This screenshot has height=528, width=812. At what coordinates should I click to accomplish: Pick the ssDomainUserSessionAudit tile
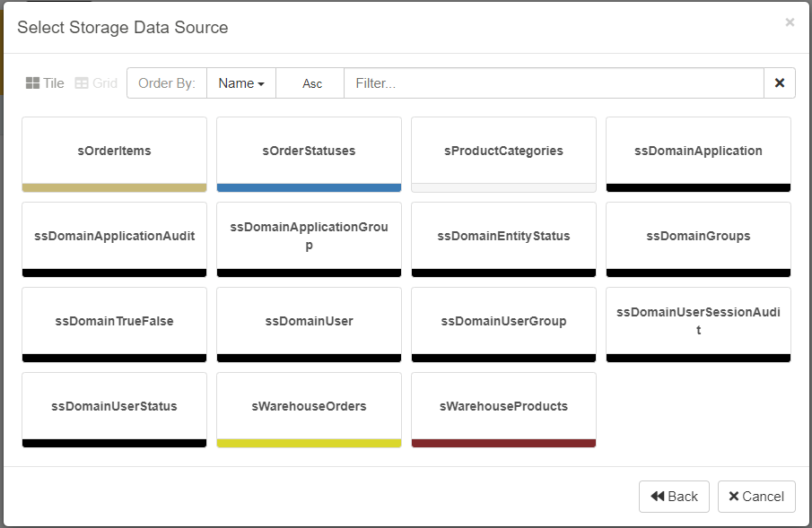pos(698,321)
